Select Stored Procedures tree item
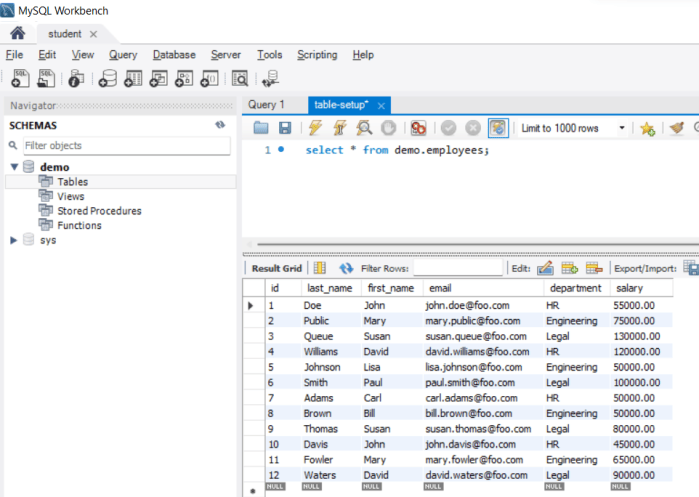Viewport: 699px width, 497px height. point(99,211)
